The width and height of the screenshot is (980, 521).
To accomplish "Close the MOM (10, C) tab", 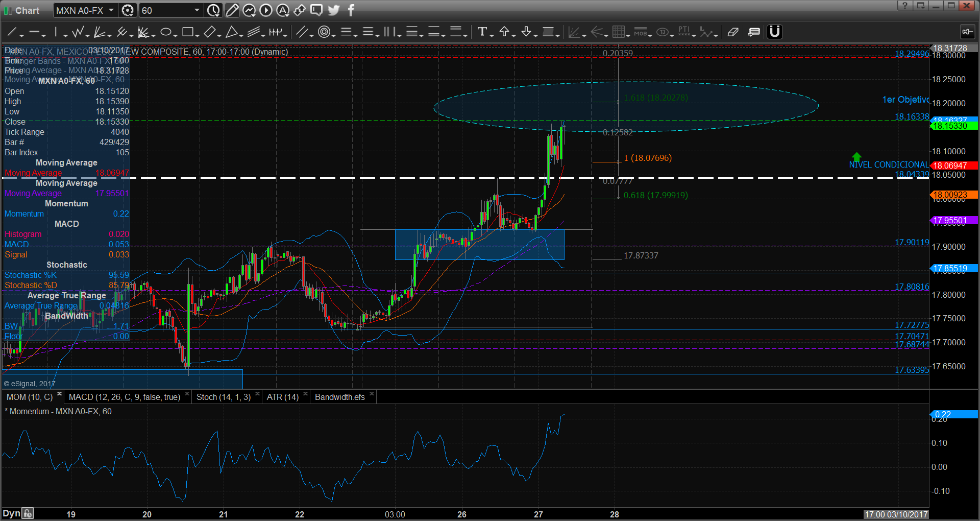I will tap(60, 394).
